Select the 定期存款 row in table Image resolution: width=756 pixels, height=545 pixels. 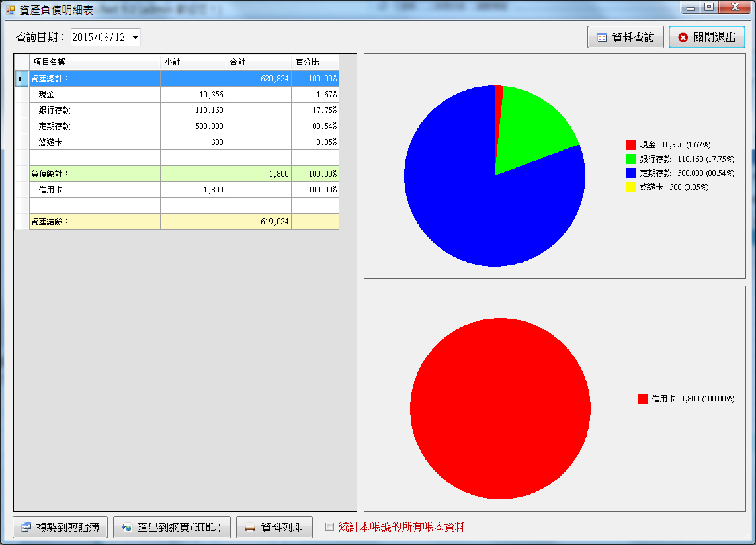point(95,126)
